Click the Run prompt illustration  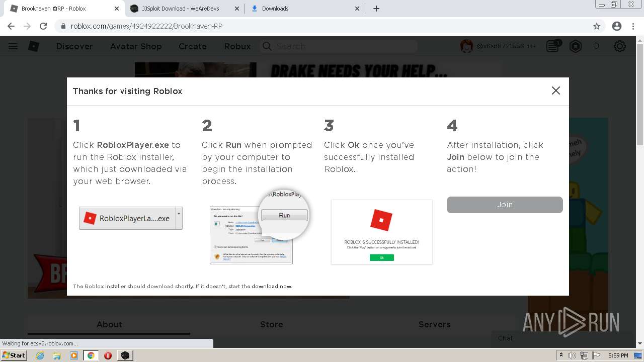(259, 228)
